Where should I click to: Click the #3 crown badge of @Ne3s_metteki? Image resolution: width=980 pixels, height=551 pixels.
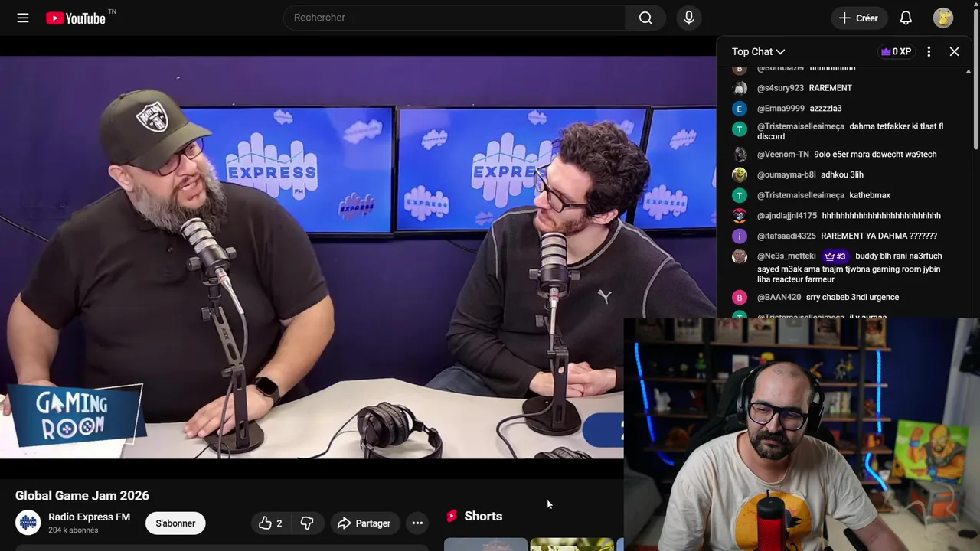tap(835, 256)
